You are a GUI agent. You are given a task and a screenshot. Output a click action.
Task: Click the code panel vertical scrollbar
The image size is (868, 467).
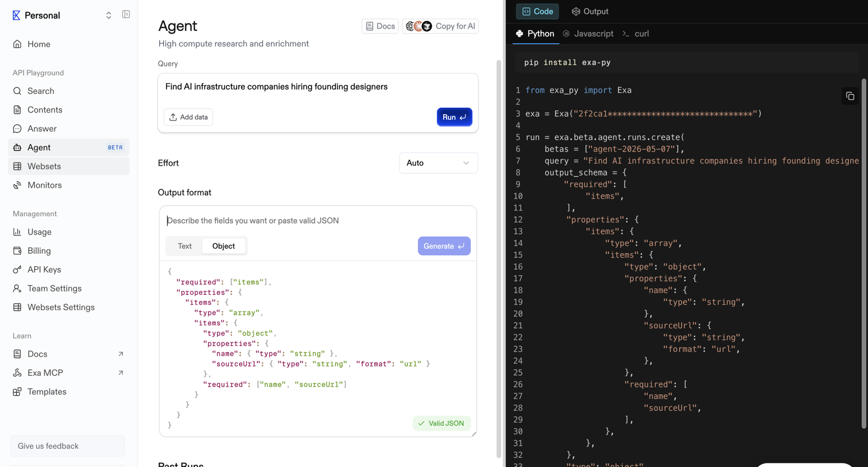pyautogui.click(x=864, y=254)
